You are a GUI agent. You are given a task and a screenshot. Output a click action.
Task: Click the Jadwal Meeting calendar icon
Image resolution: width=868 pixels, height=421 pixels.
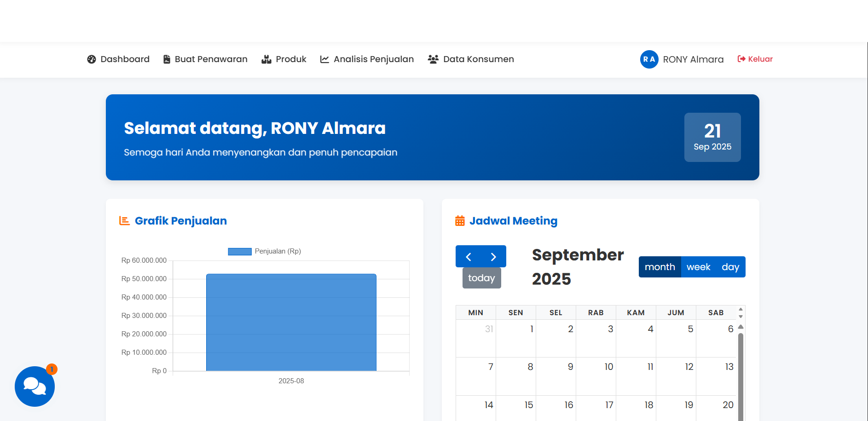(x=460, y=221)
